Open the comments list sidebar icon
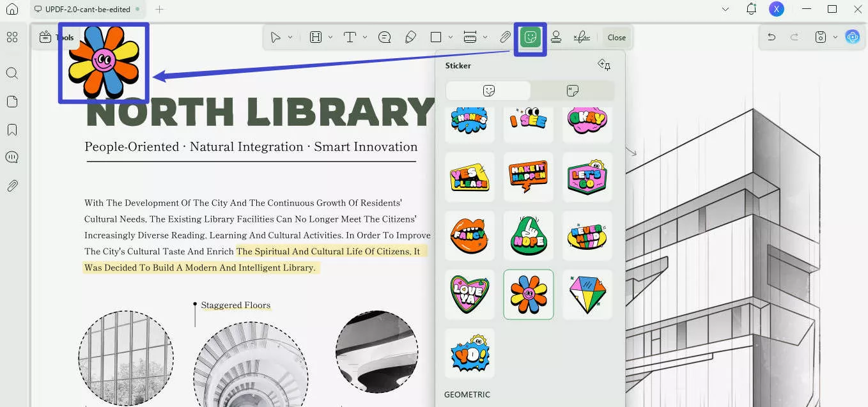 click(x=12, y=157)
